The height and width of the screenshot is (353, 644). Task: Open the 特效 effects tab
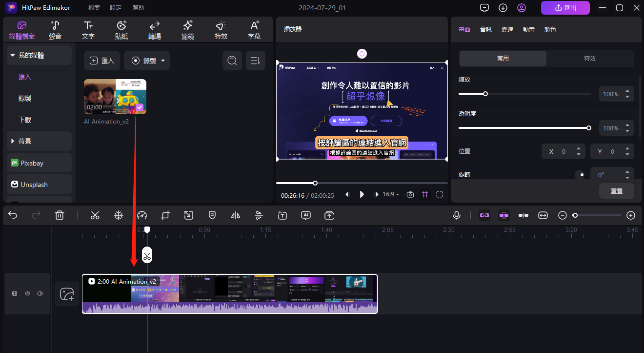221,30
